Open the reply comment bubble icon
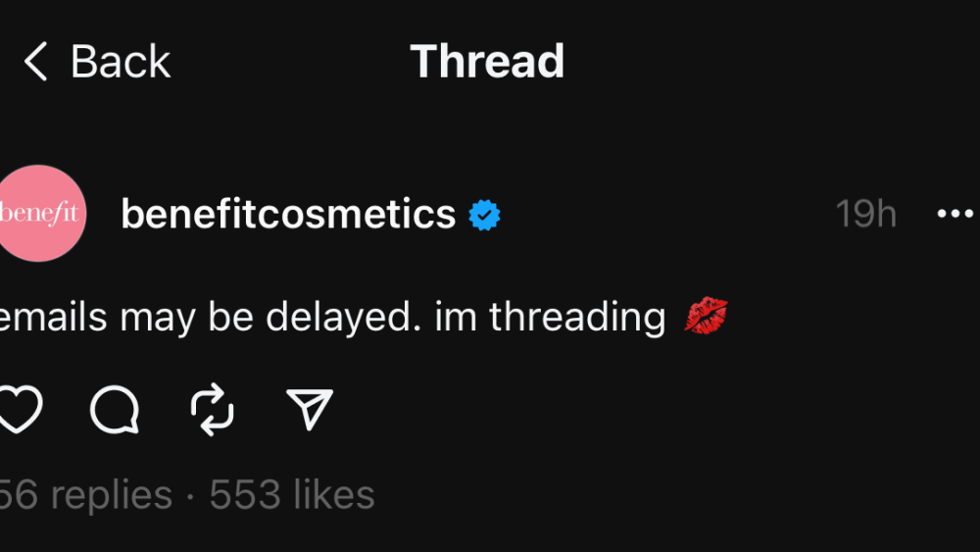Screen dimensions: 980x552 115,409
